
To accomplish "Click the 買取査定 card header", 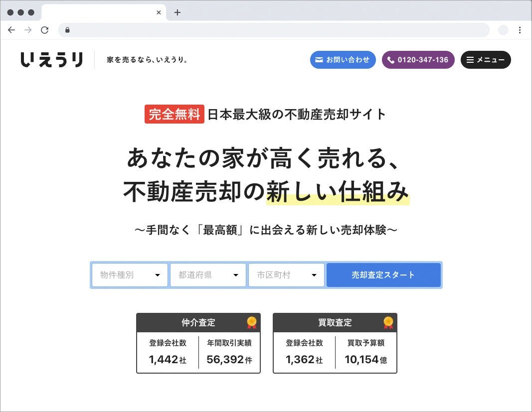I will point(335,322).
